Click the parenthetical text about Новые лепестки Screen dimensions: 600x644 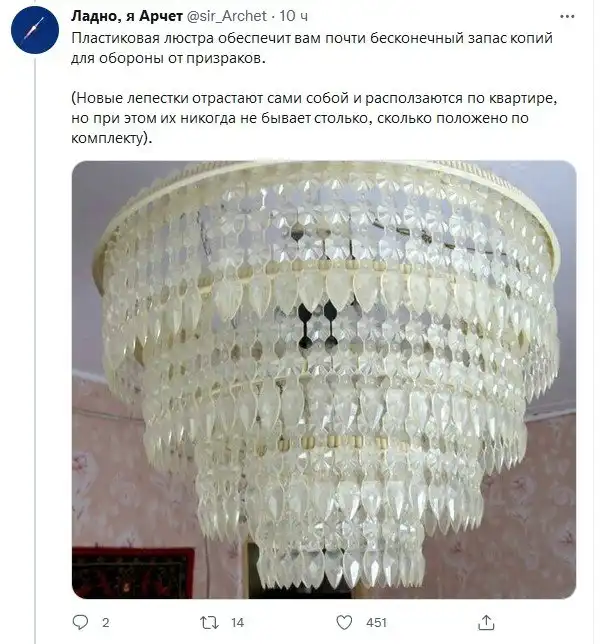point(314,118)
